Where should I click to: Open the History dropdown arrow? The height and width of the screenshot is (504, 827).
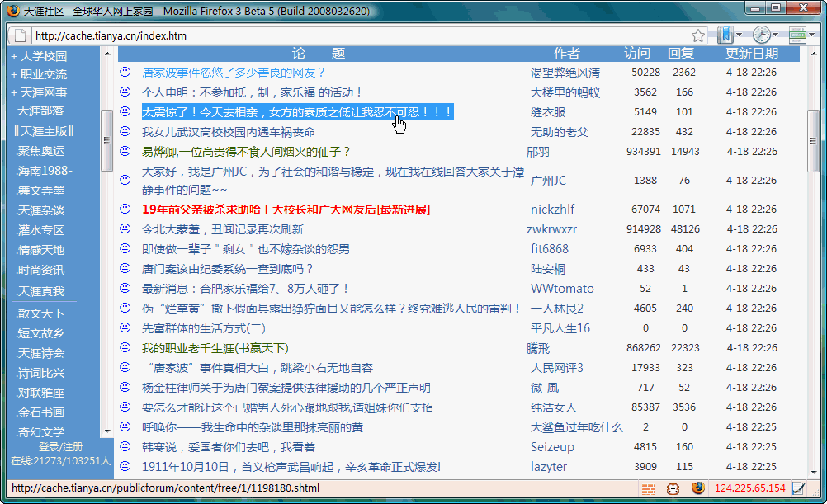[x=776, y=35]
